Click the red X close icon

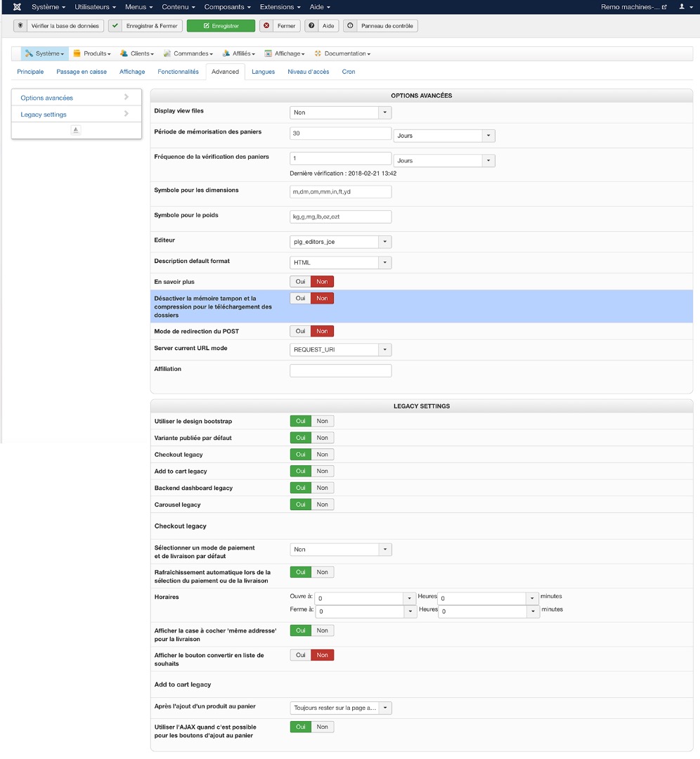266,26
